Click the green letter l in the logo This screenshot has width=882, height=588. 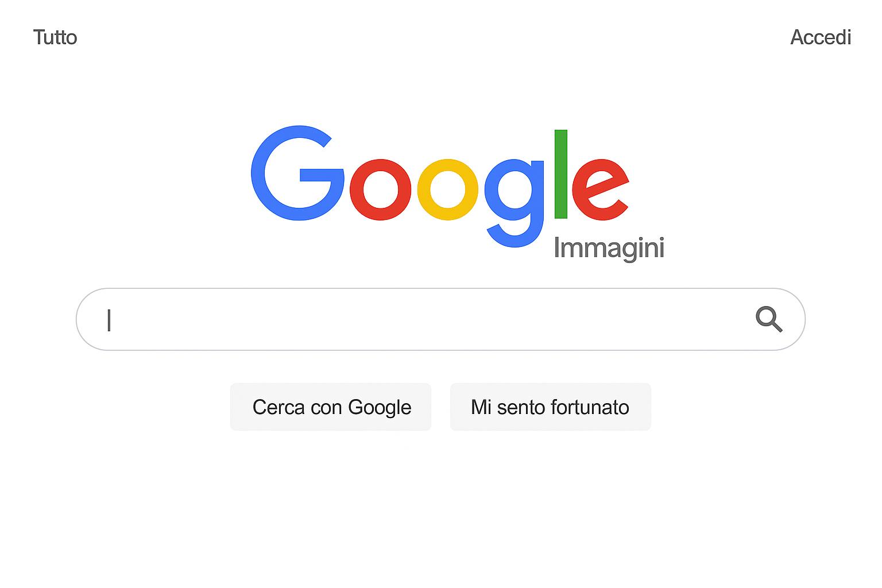561,174
